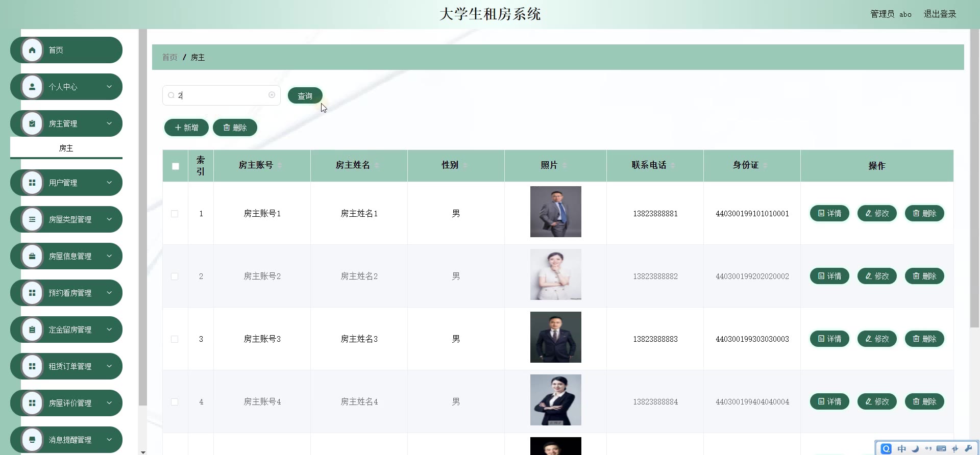
Task: Click the briefcase icon for 房屋信息管理
Action: (32, 256)
